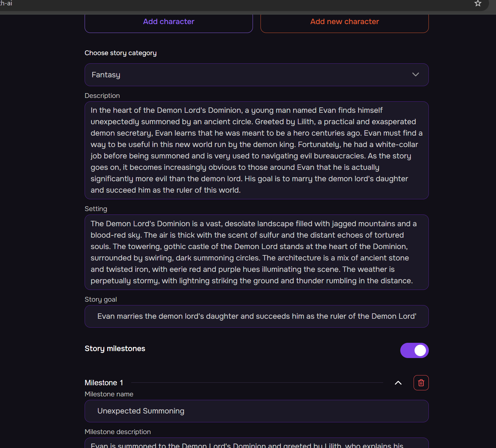
Task: Click the Description field label
Action: tap(102, 96)
